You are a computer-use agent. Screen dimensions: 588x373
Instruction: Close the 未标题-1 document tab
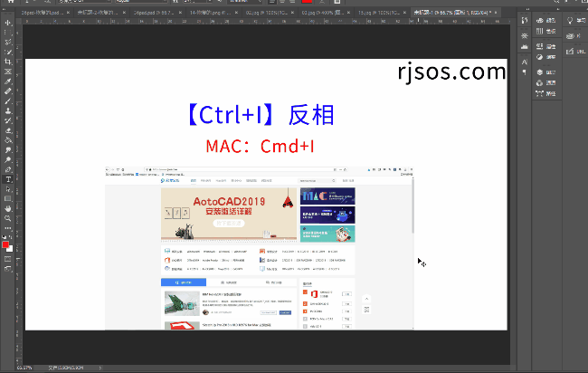point(496,13)
